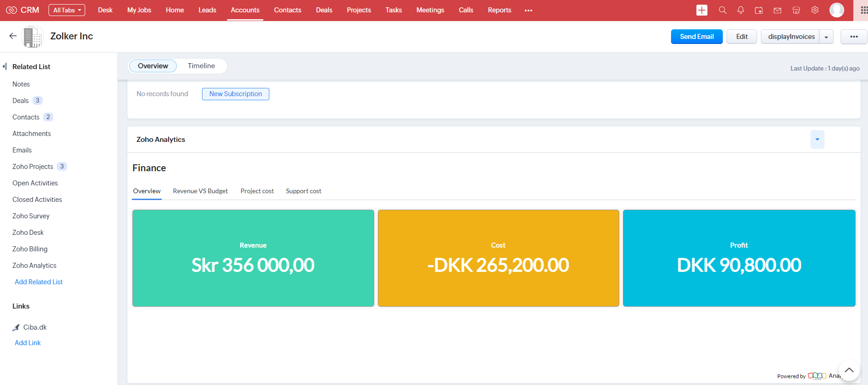
Task: Jump to Emails related list
Action: (22, 150)
